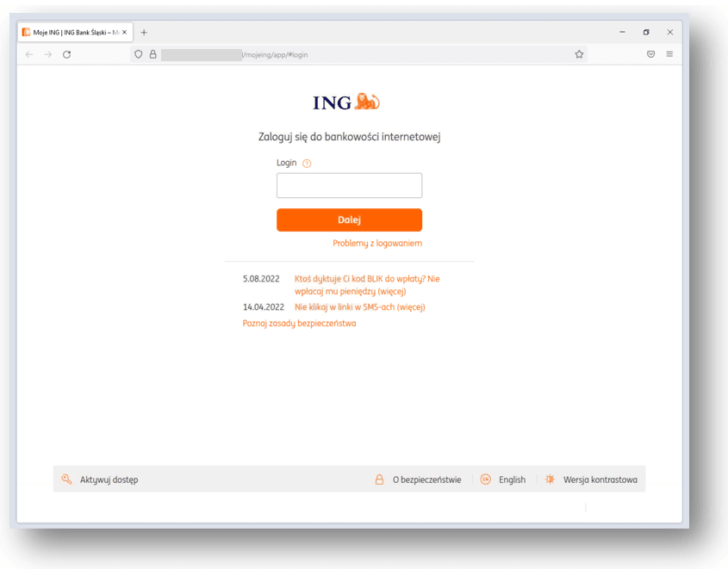Click the Login input field
This screenshot has width=728, height=569.
(x=349, y=185)
